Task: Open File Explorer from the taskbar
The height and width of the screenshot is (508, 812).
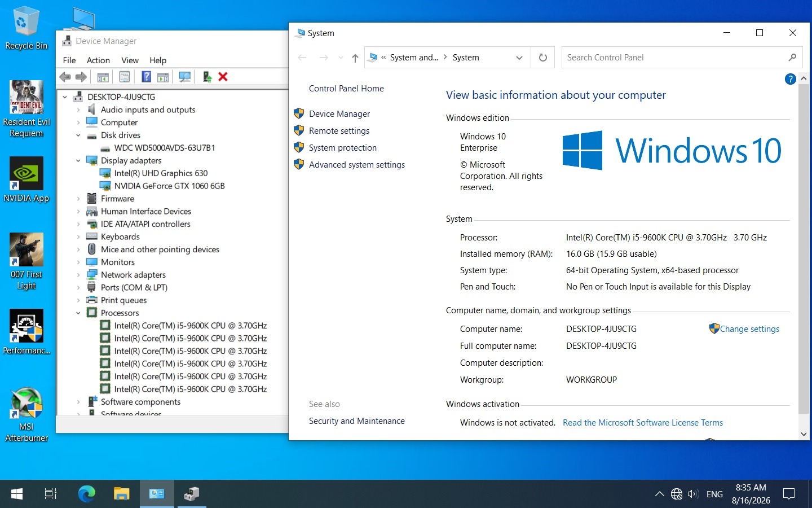Action: point(121,494)
